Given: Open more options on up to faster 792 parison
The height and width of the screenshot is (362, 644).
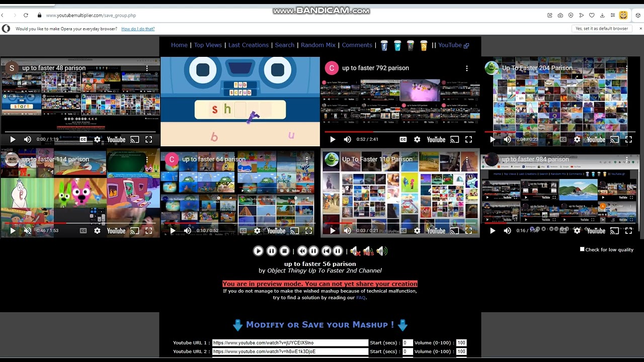Looking at the screenshot, I should point(467,68).
